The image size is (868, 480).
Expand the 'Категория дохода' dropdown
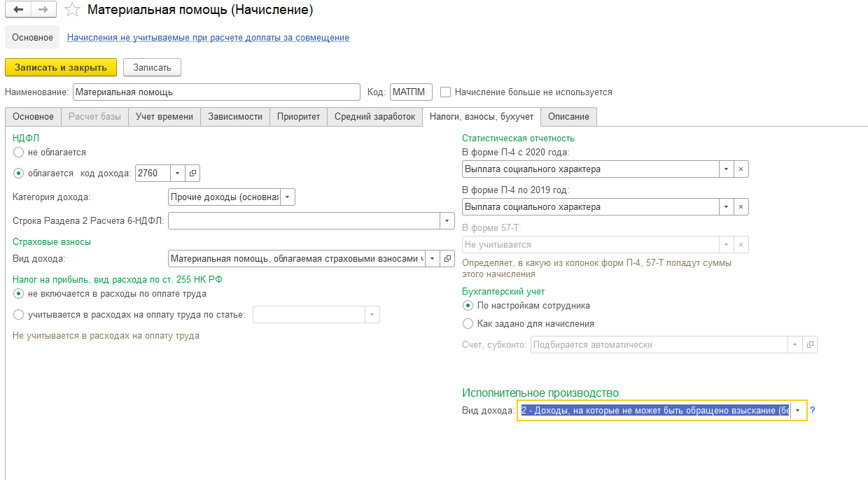coord(288,197)
